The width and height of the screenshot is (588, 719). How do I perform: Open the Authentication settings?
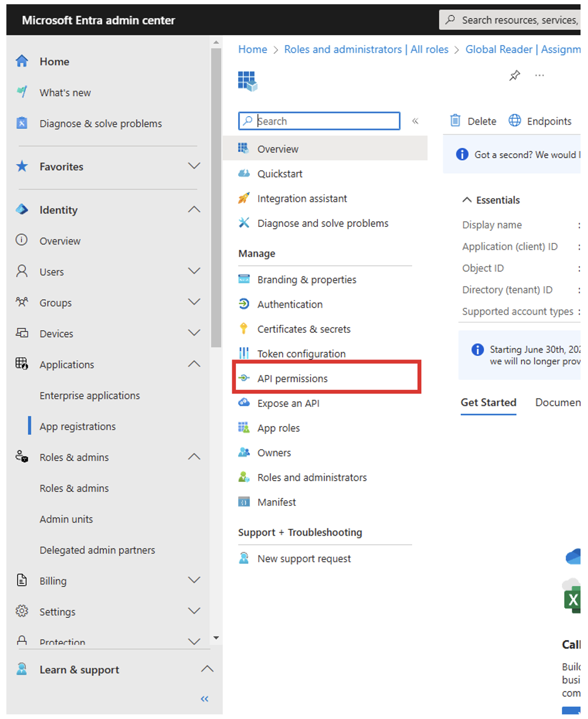point(290,304)
